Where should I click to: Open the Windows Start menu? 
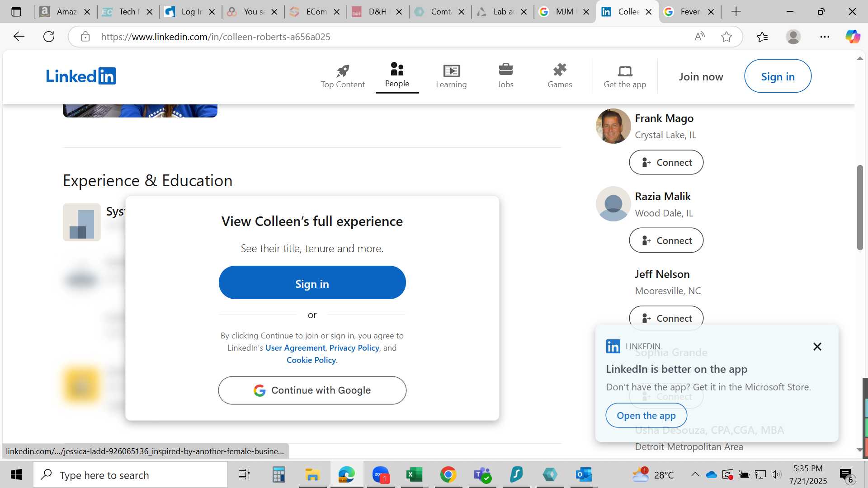16,475
